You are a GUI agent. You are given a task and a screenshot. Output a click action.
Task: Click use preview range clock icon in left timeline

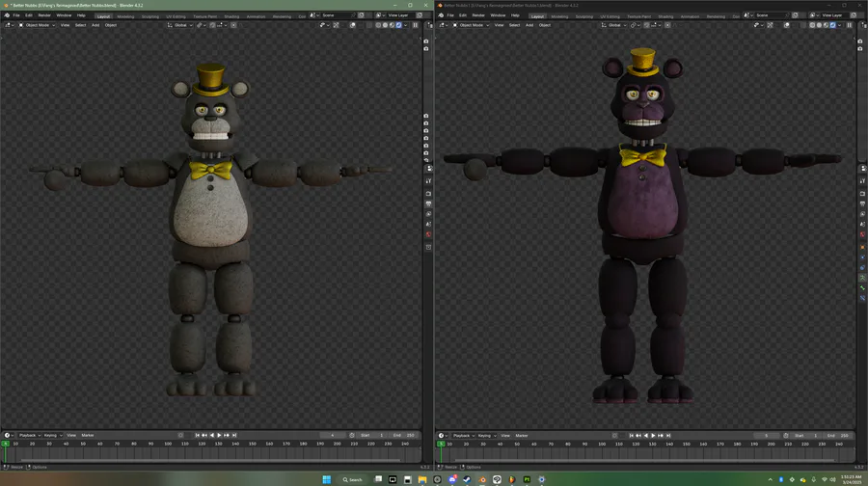pyautogui.click(x=351, y=435)
